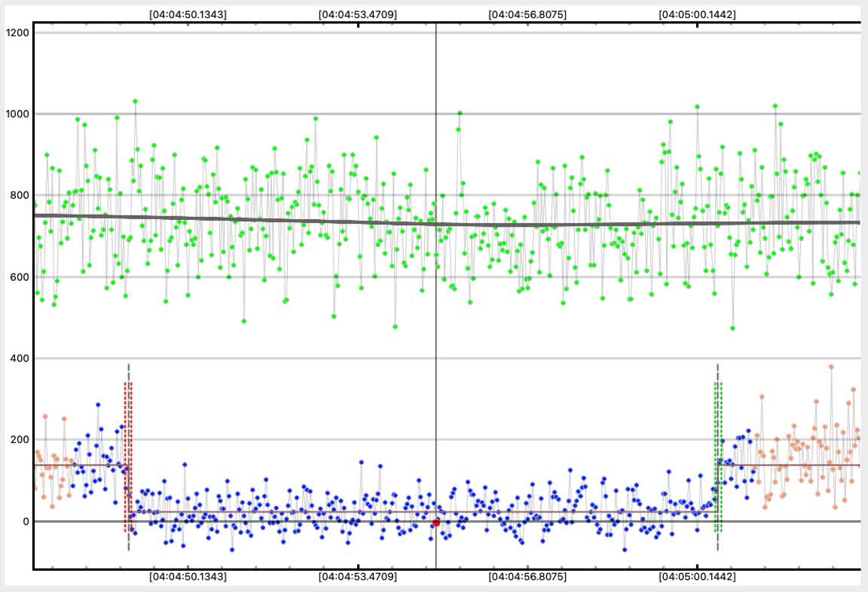The height and width of the screenshot is (592, 868).
Task: Click the top axis label 04:04:56.8075
Action: [527, 14]
